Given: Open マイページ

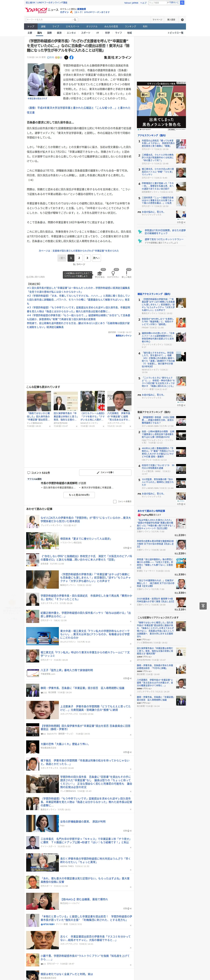Looking at the screenshot, I should [157, 20].
